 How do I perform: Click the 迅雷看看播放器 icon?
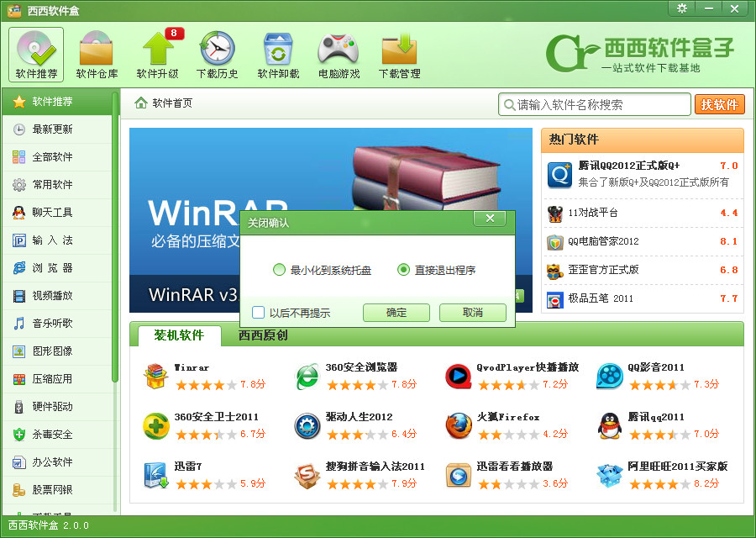[x=458, y=475]
